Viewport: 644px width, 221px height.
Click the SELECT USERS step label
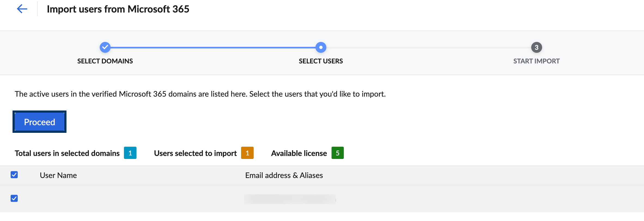point(321,61)
